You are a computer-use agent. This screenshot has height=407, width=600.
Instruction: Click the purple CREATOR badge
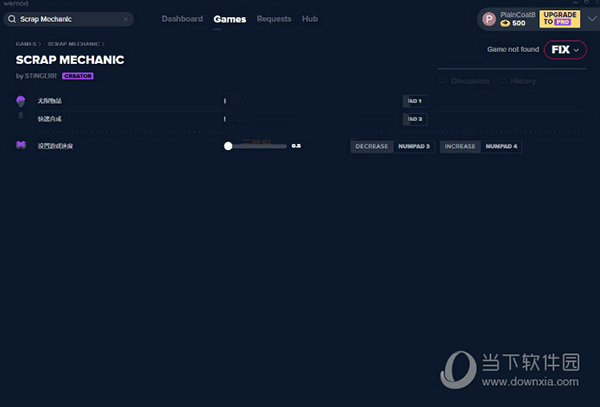(x=78, y=76)
